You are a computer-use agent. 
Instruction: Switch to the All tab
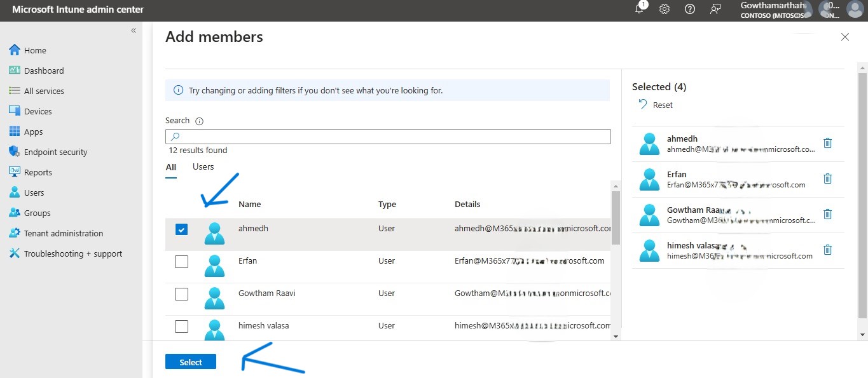pos(170,166)
